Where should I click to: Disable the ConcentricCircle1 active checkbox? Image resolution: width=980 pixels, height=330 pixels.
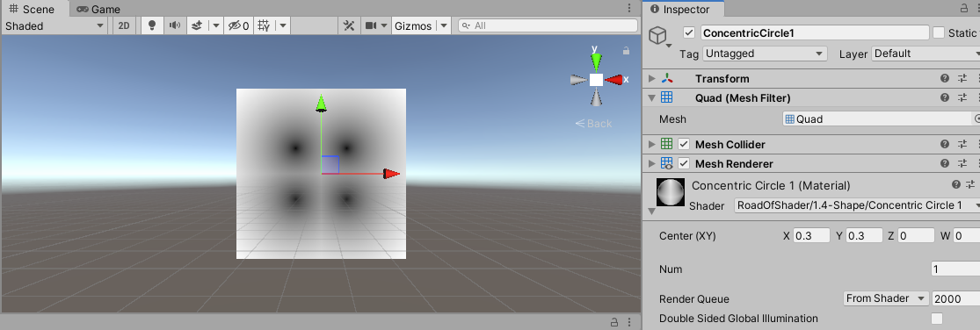[689, 32]
